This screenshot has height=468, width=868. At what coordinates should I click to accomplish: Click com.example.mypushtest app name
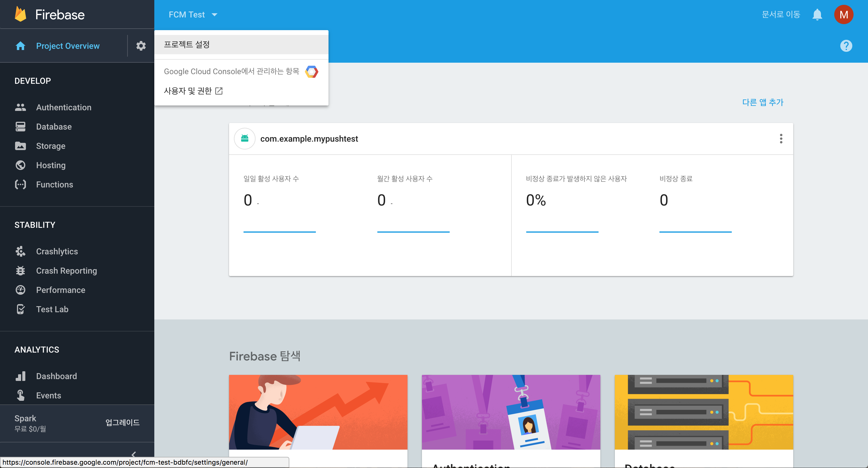tap(309, 139)
